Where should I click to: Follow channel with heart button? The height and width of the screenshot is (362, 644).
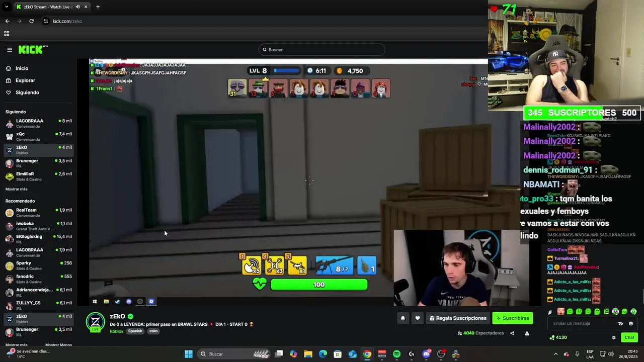[x=418, y=318]
